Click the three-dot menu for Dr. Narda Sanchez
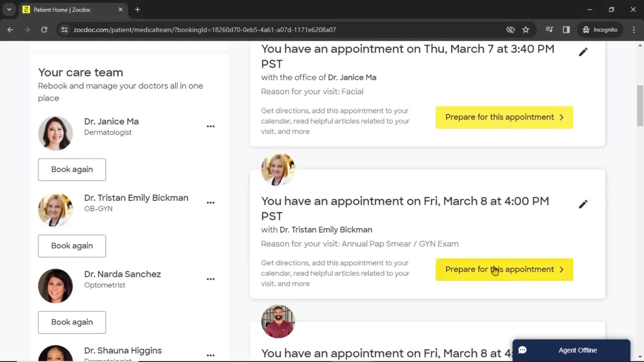The height and width of the screenshot is (362, 644). (211, 279)
